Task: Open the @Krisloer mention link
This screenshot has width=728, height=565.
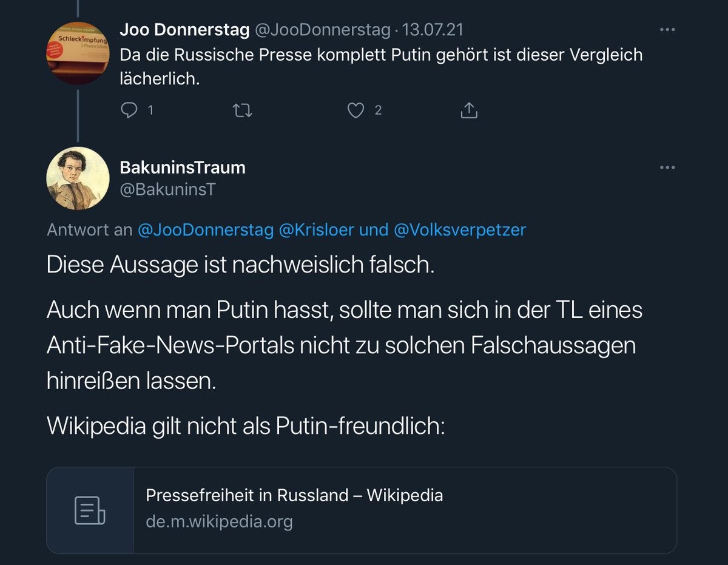Action: click(x=316, y=231)
